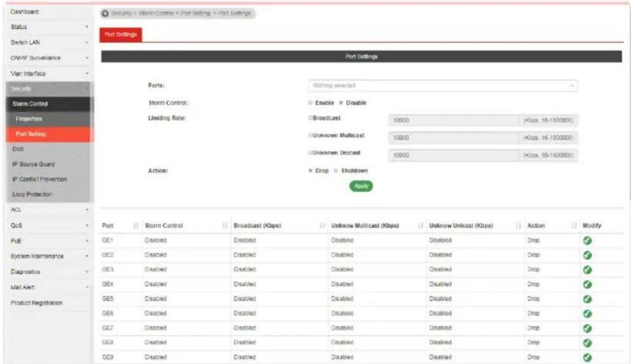The width and height of the screenshot is (631, 364).
Task: Tick the Broadcast limiting rate checkbox
Action: tap(310, 118)
